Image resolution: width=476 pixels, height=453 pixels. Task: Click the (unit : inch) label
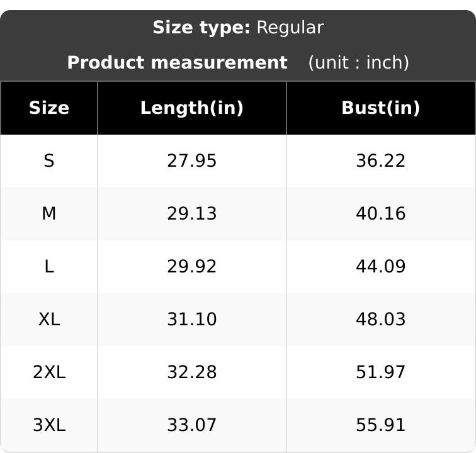tap(358, 62)
